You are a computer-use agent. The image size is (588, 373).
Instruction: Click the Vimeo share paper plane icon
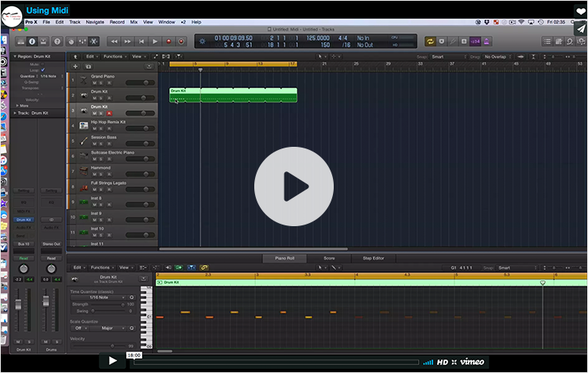tap(581, 29)
